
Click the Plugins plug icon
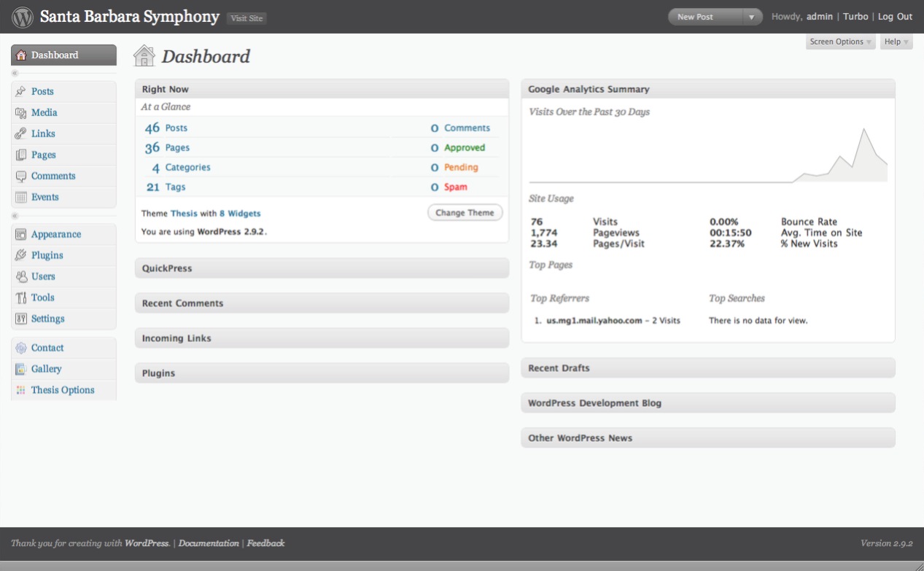point(21,256)
